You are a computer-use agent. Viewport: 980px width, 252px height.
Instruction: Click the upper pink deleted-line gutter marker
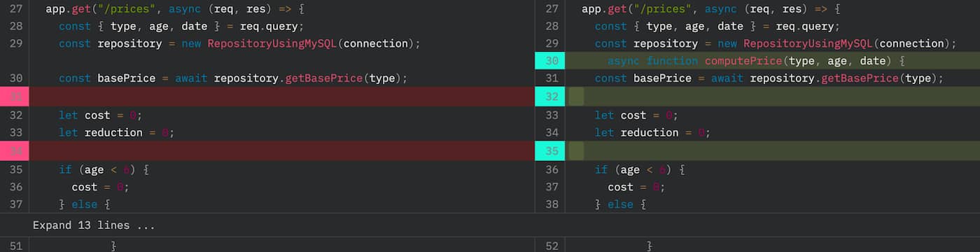tap(15, 97)
